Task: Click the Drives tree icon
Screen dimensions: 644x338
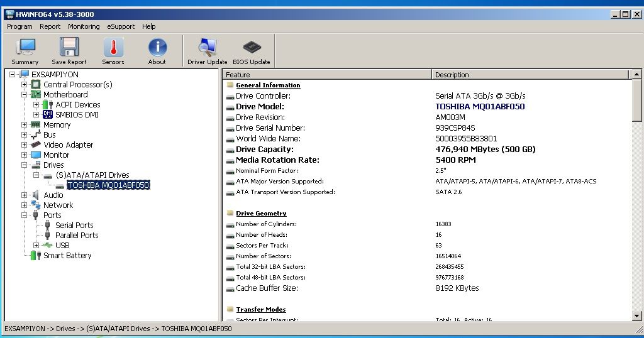Action: 36,165
